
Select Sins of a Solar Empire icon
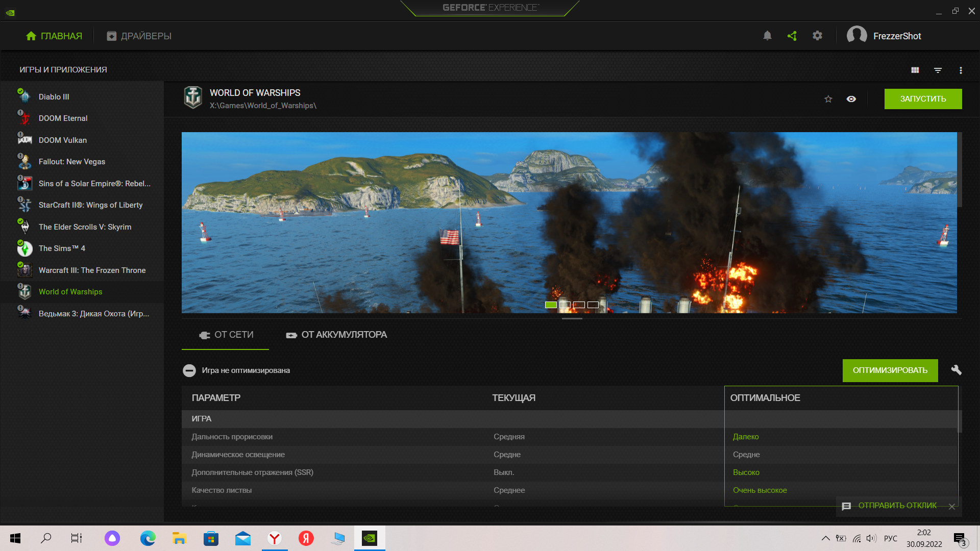pos(24,183)
